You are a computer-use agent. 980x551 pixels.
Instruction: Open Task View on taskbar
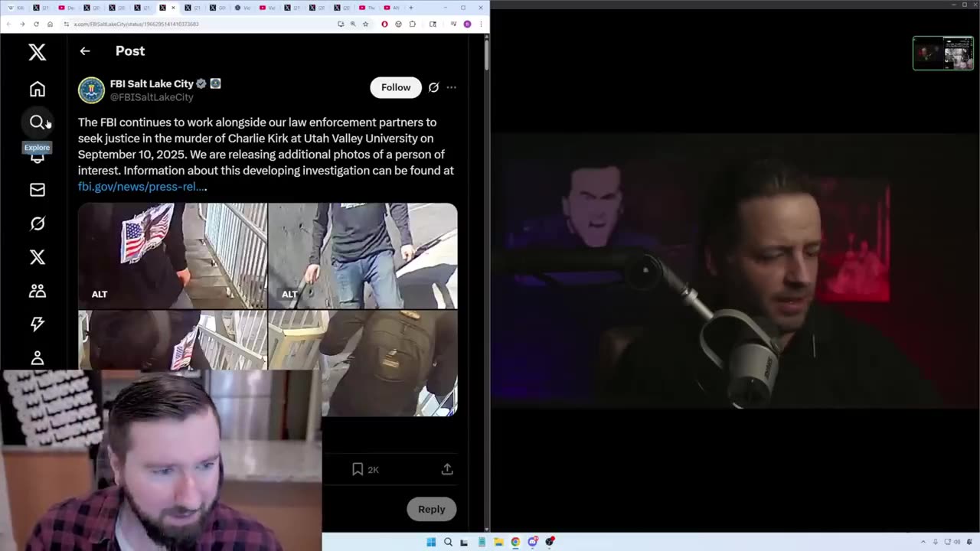pos(465,542)
